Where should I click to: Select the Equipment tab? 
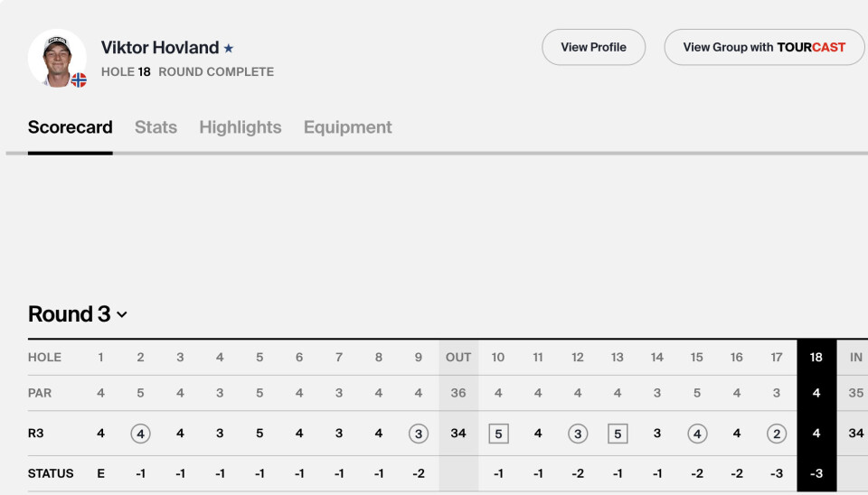(x=348, y=127)
